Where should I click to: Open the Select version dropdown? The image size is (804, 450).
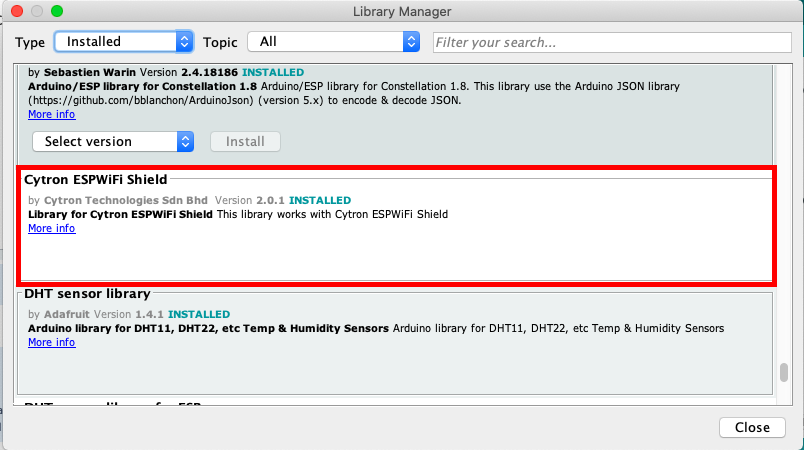click(113, 141)
